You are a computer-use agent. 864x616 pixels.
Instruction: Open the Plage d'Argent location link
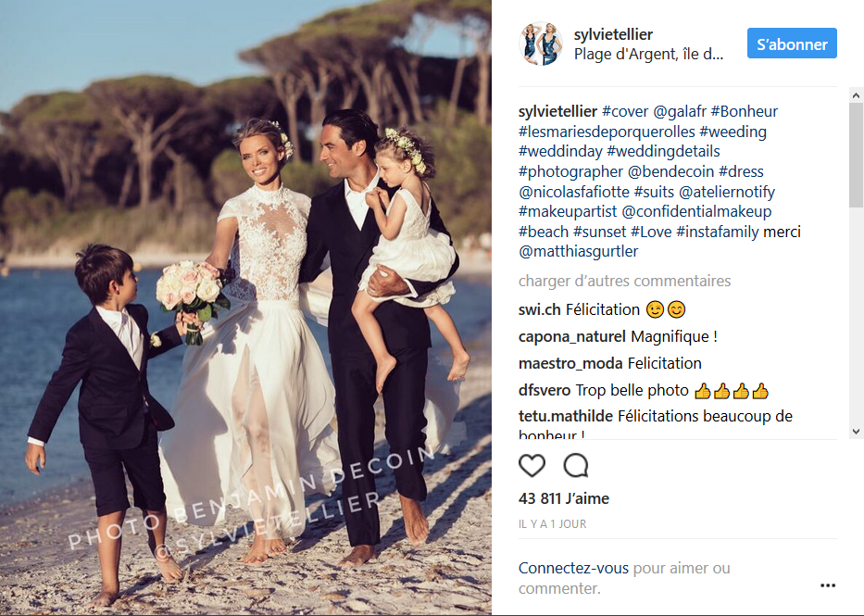tap(648, 54)
